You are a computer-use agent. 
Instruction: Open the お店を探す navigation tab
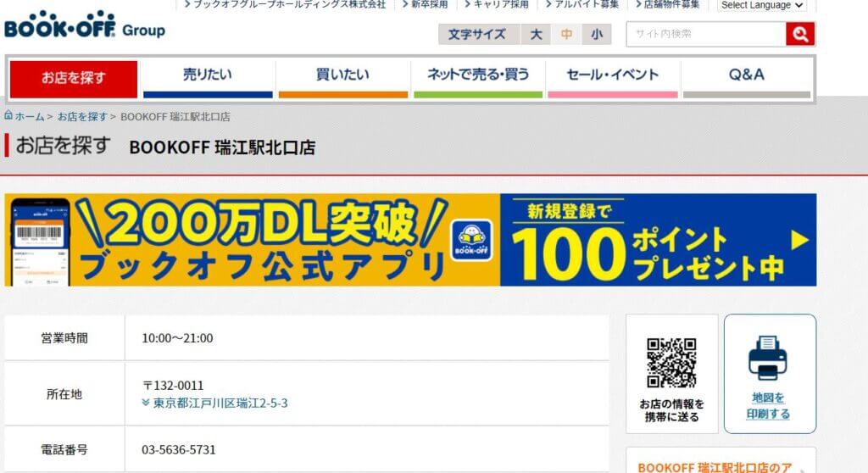coord(74,78)
